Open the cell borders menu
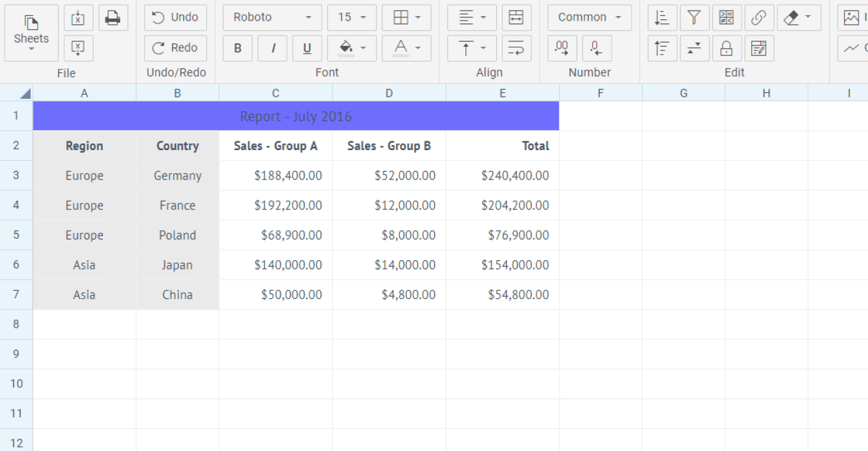The width and height of the screenshot is (868, 451). point(407,18)
